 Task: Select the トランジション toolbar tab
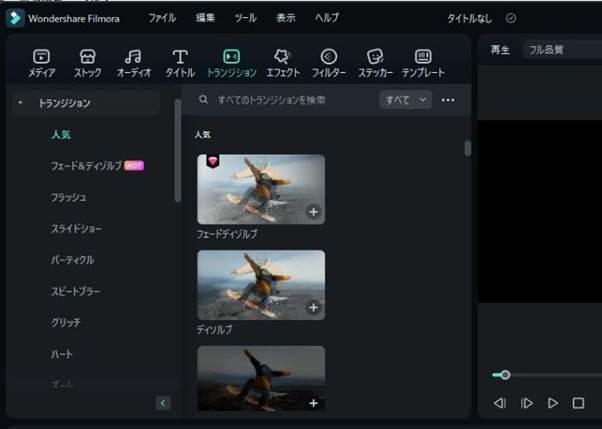coord(232,64)
